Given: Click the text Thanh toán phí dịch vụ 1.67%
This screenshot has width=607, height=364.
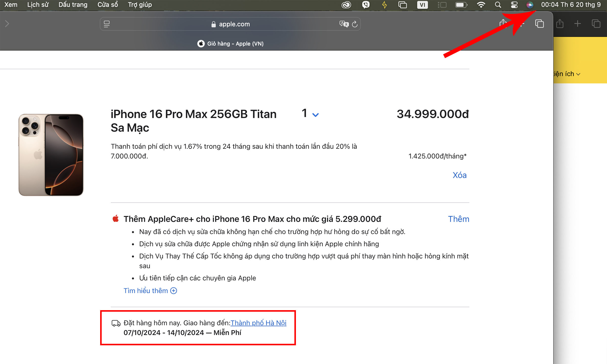Looking at the screenshot, I should [x=157, y=146].
